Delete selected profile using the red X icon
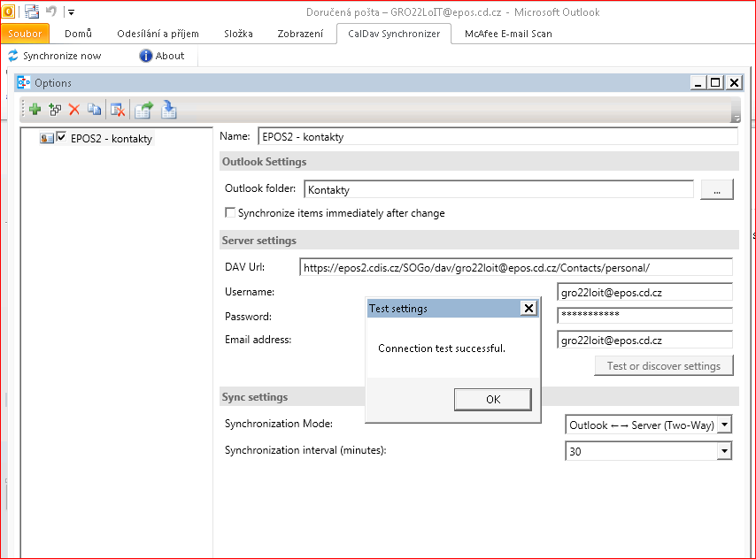Viewport: 756px width, 559px height. tap(74, 110)
